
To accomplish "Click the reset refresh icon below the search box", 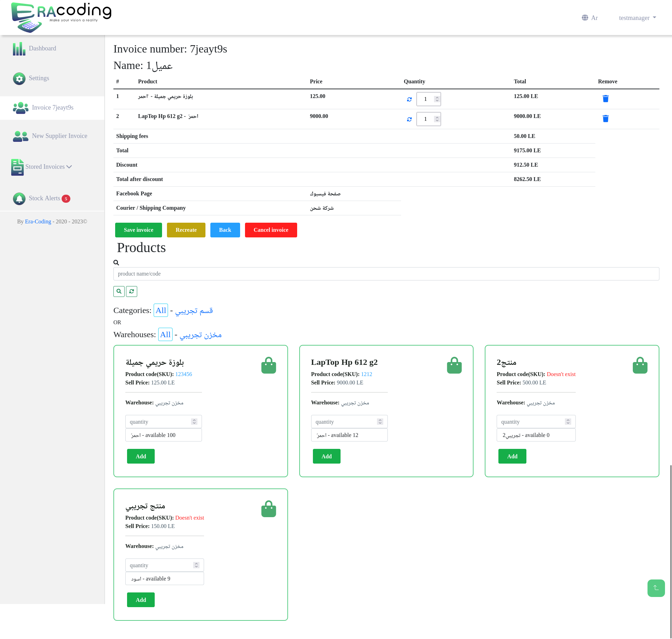I will (132, 291).
